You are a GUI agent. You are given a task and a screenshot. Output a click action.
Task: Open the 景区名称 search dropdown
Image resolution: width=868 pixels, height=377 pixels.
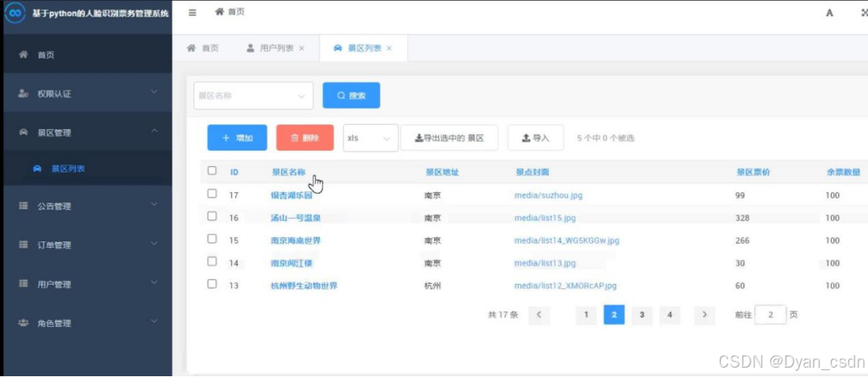pos(254,96)
